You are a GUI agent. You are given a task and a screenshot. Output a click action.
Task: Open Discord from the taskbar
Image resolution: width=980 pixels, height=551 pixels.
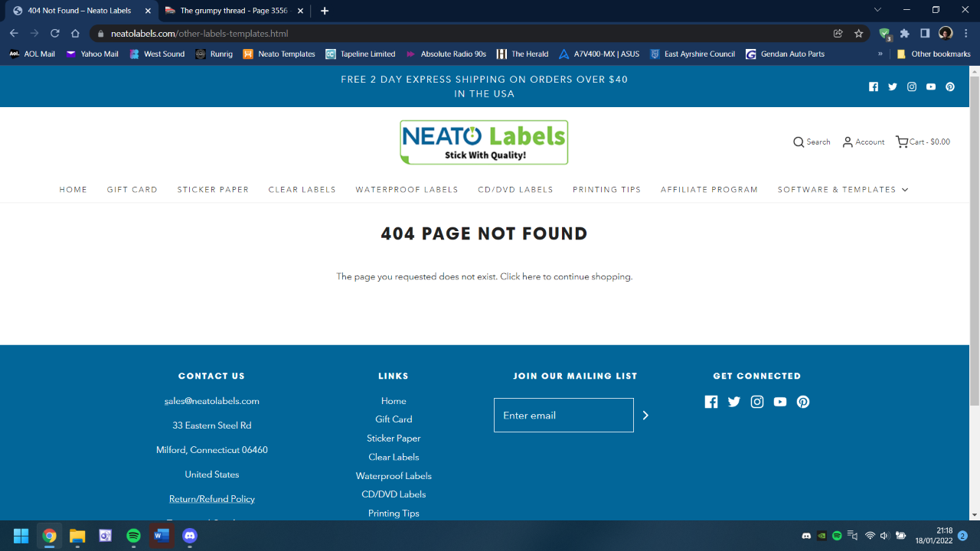[x=190, y=536]
